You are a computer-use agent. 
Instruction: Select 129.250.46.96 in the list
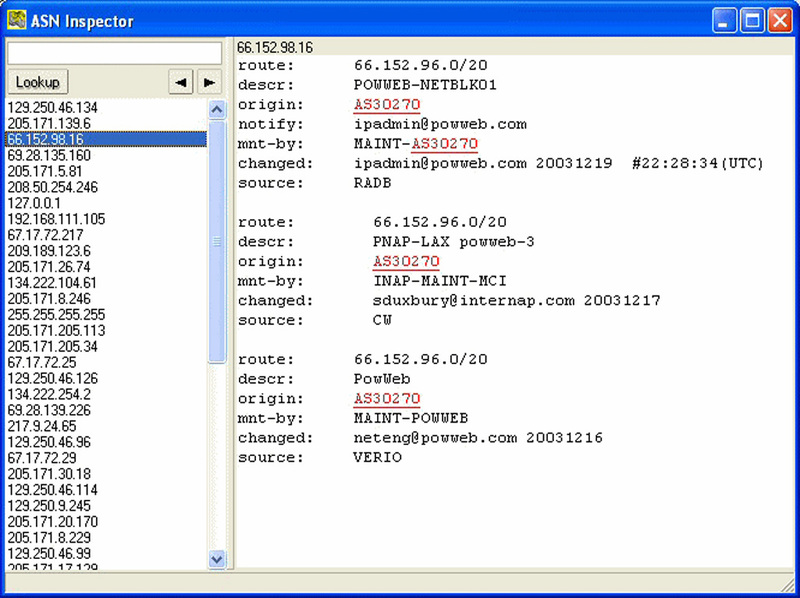(x=106, y=442)
